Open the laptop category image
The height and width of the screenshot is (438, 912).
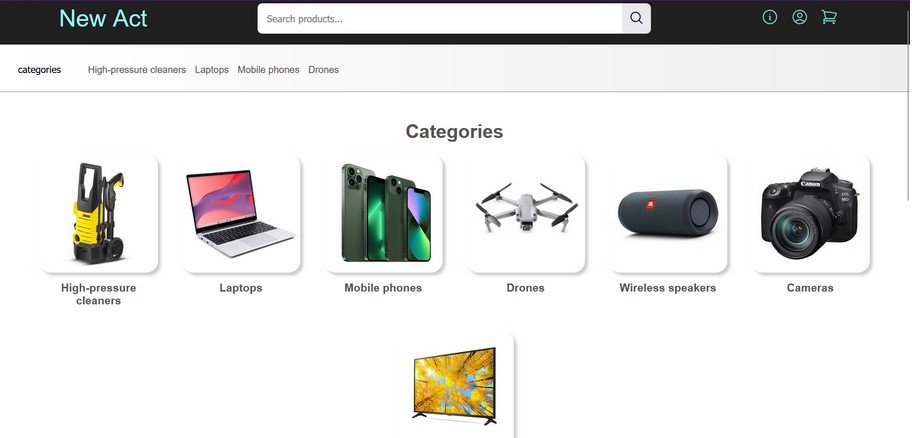point(241,213)
